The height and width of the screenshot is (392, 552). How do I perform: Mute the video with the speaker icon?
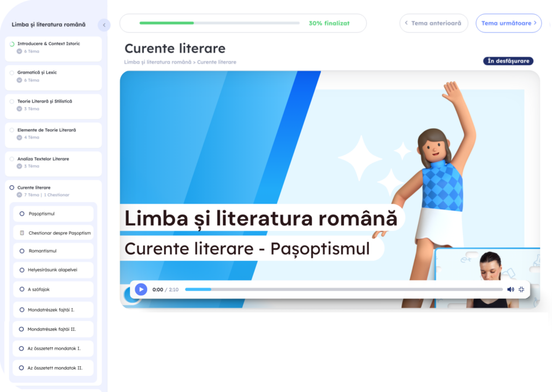510,289
